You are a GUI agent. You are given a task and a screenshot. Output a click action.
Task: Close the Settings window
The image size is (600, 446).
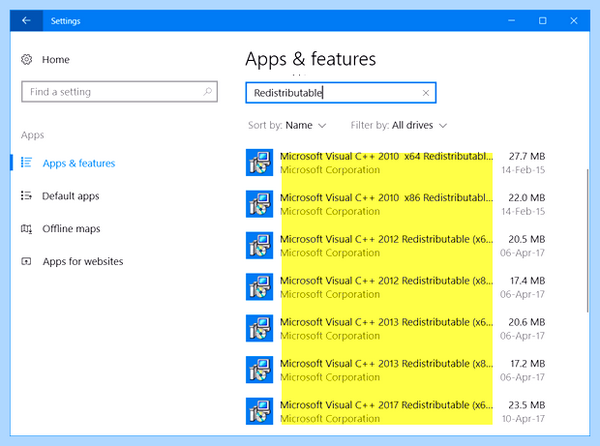pos(574,21)
